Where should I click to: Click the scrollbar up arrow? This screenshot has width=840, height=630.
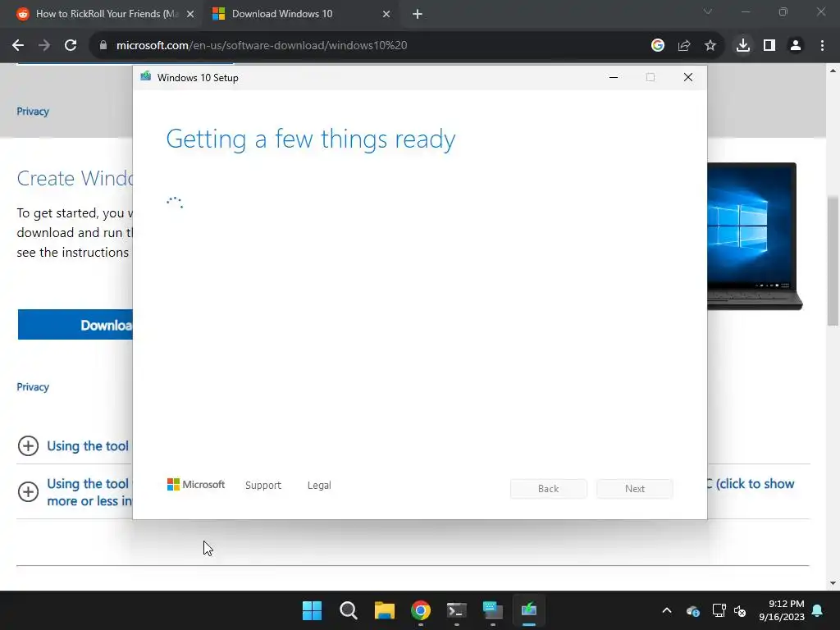[833, 71]
